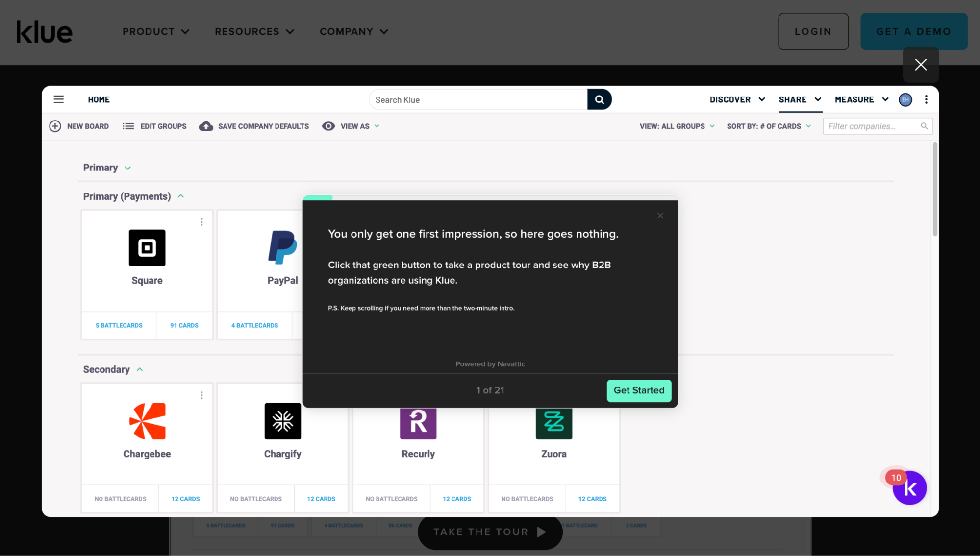Open the Discover dropdown
The height and width of the screenshot is (556, 980).
(737, 99)
